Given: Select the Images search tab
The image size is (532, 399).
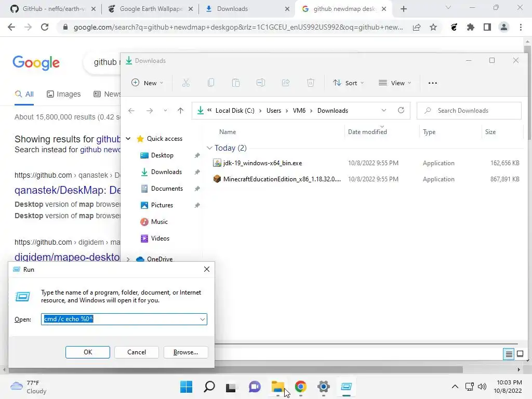Looking at the screenshot, I should pyautogui.click(x=64, y=94).
